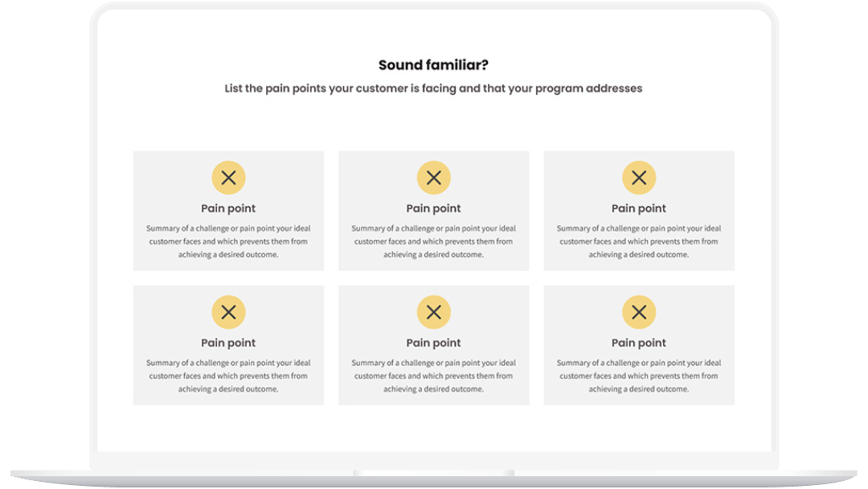The width and height of the screenshot is (868, 489).
Task: Click the summary paragraph in the top-right card
Action: (639, 241)
